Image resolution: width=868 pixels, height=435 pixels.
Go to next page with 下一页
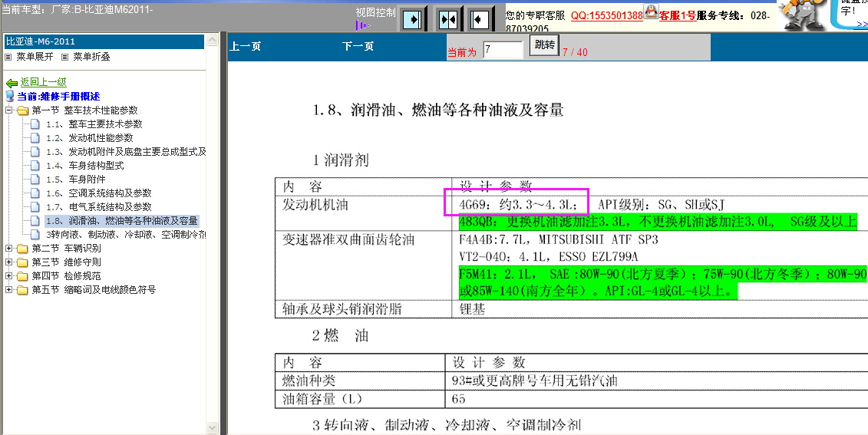coord(358,47)
